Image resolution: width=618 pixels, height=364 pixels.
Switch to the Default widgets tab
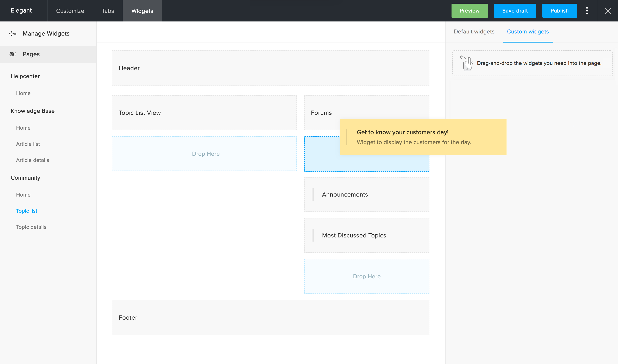pos(474,32)
